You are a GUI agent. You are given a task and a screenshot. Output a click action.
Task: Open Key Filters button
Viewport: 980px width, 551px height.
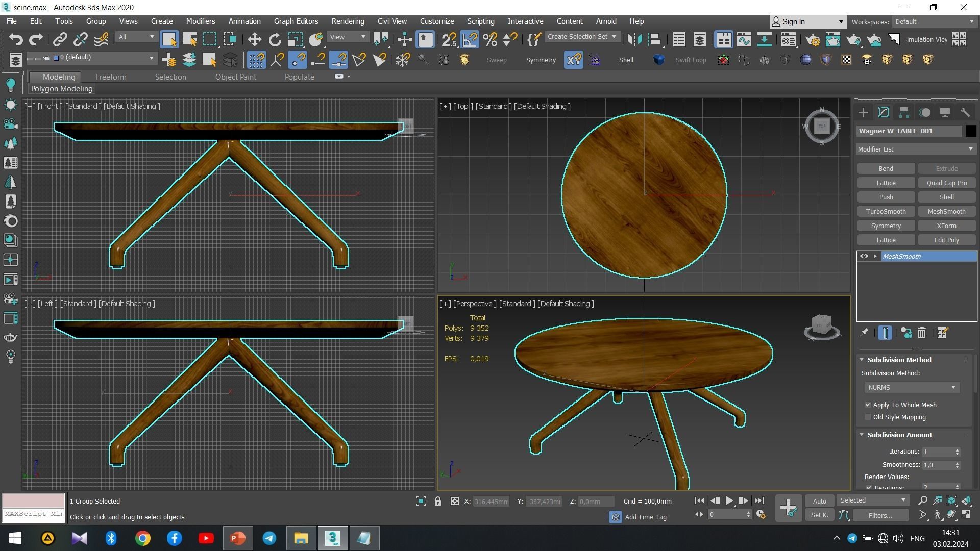pos(880,515)
